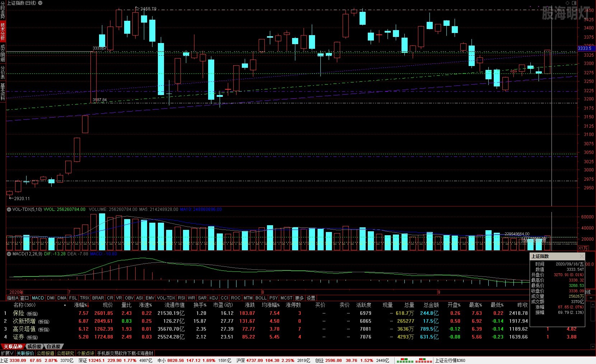Click the round icon before MACD(12,26,9)
The image size is (596, 364).
pyautogui.click(x=9, y=254)
